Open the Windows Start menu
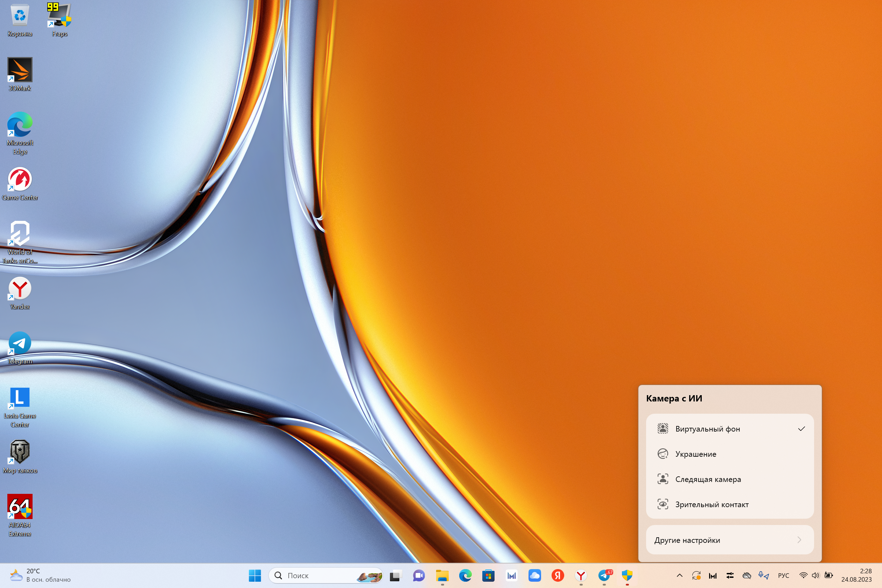The height and width of the screenshot is (588, 882). 255,576
